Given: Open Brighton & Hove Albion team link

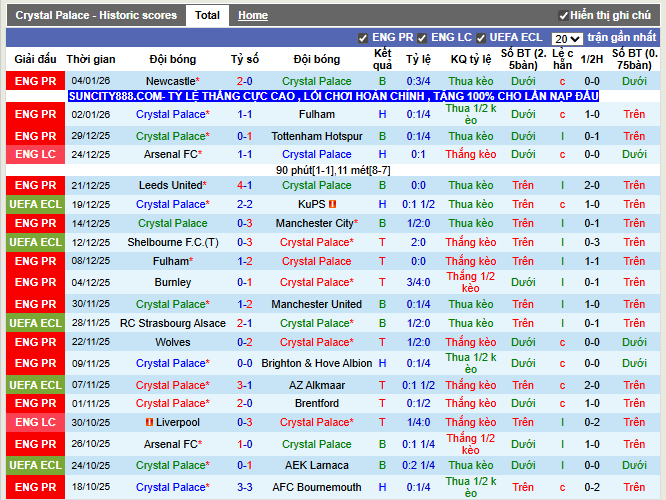Looking at the screenshot, I should coord(317,364).
